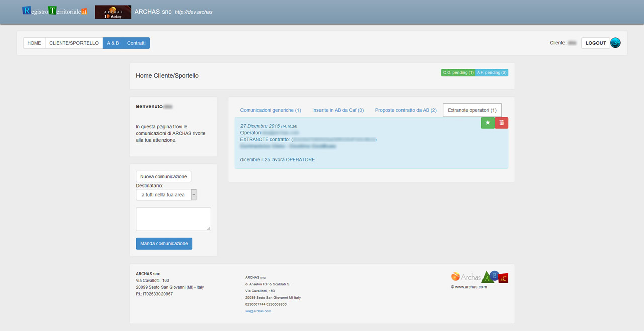This screenshot has width=644, height=331.
Task: Click the LOGOUT button
Action: [595, 43]
